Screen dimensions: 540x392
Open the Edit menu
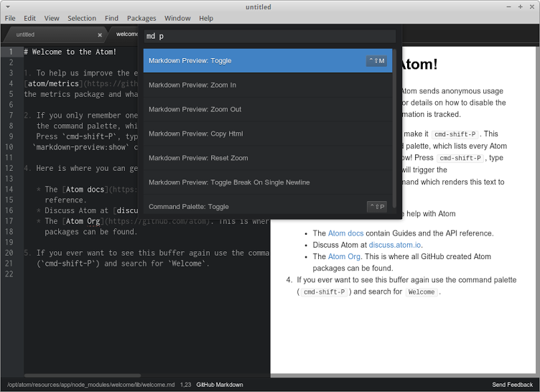(x=29, y=18)
